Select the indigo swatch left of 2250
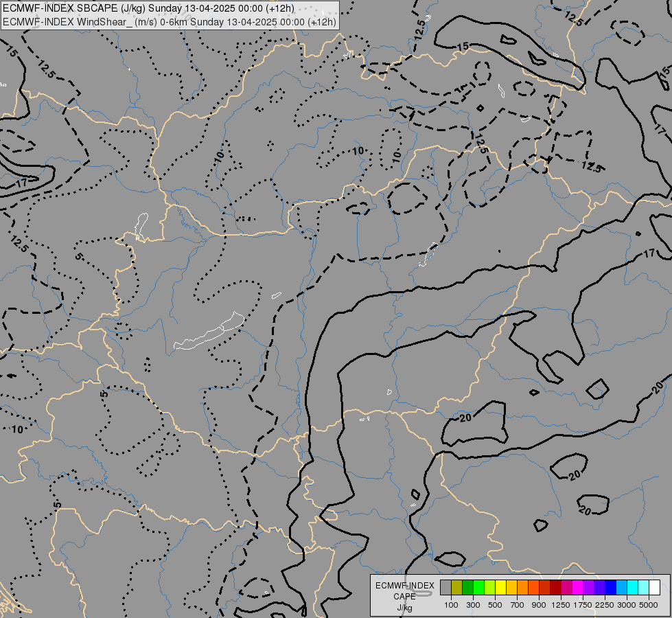 599,587
